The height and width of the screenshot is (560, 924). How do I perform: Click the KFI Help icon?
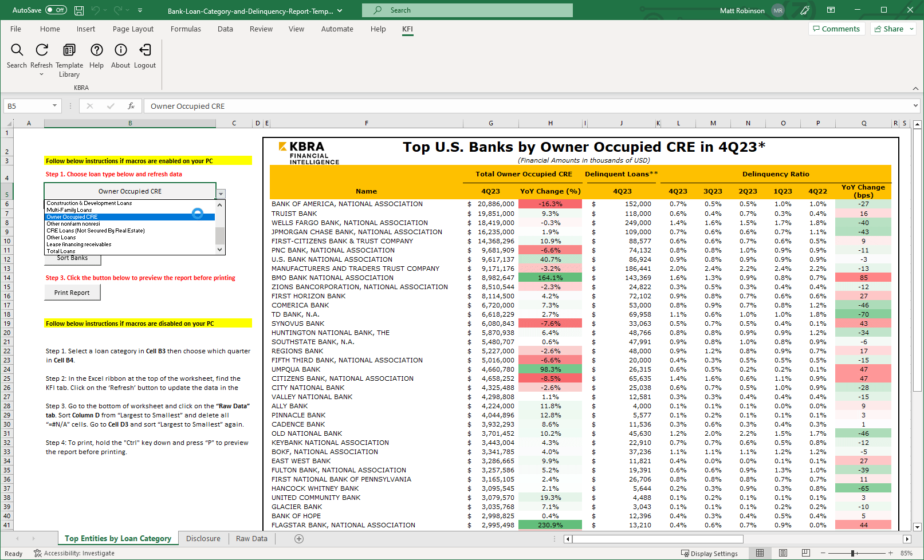[96, 50]
